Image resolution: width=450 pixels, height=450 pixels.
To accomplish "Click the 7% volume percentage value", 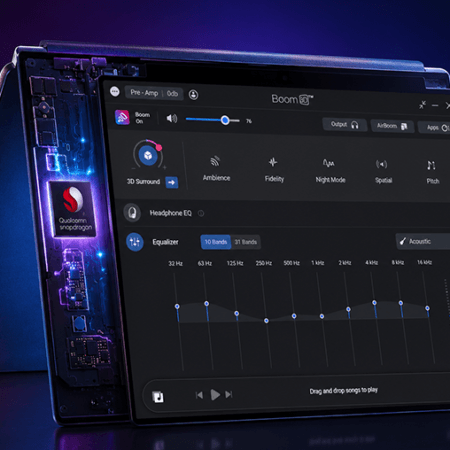I will click(x=249, y=121).
